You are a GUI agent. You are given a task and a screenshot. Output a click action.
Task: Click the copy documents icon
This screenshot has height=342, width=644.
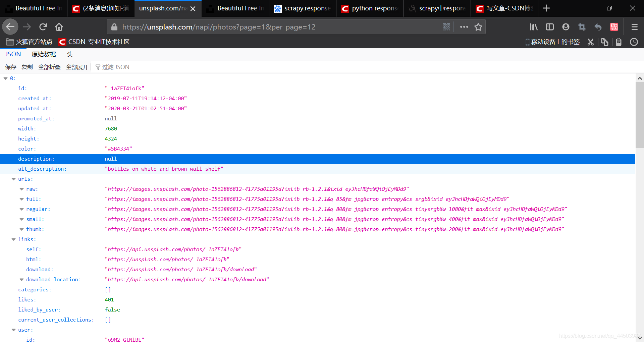point(604,42)
